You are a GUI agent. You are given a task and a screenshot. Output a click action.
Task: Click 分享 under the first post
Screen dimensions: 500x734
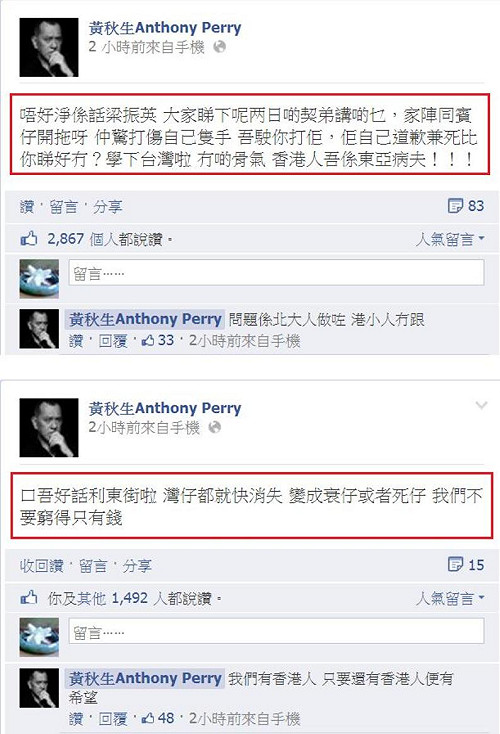click(107, 207)
